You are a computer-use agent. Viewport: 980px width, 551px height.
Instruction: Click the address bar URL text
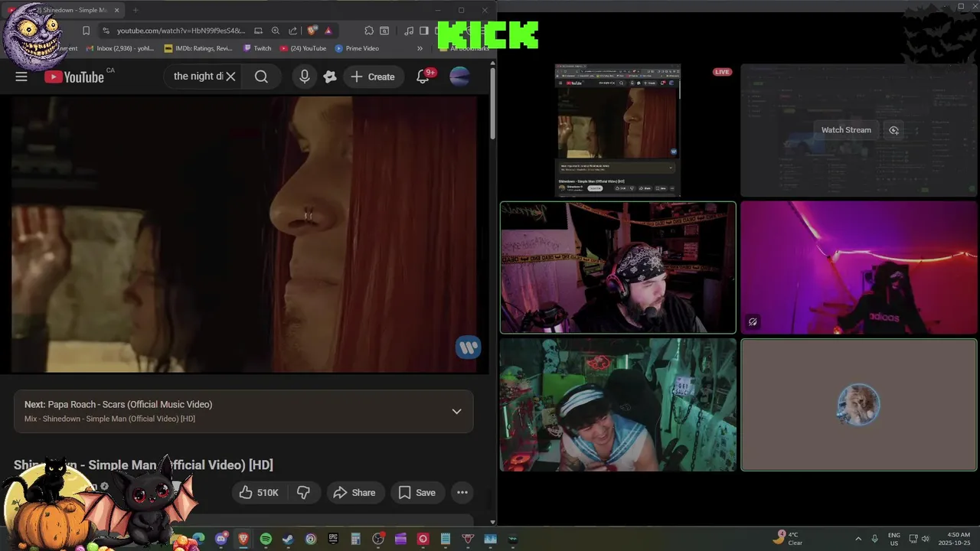pyautogui.click(x=181, y=31)
